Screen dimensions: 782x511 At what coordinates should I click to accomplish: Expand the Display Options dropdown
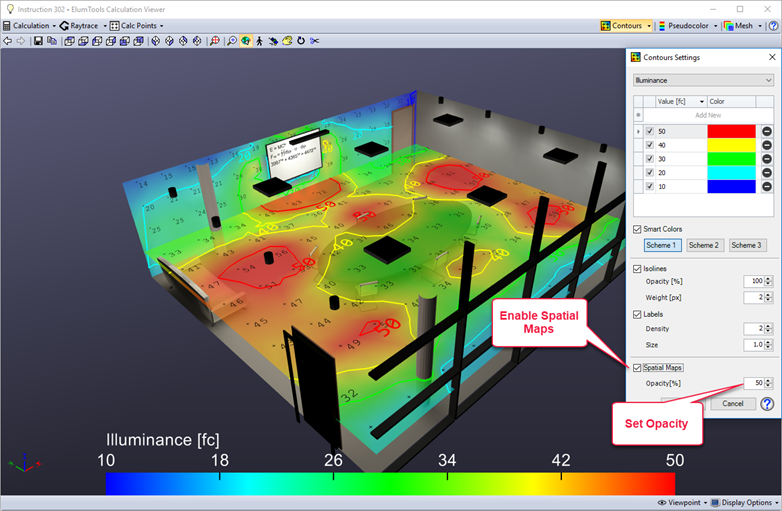[743, 503]
